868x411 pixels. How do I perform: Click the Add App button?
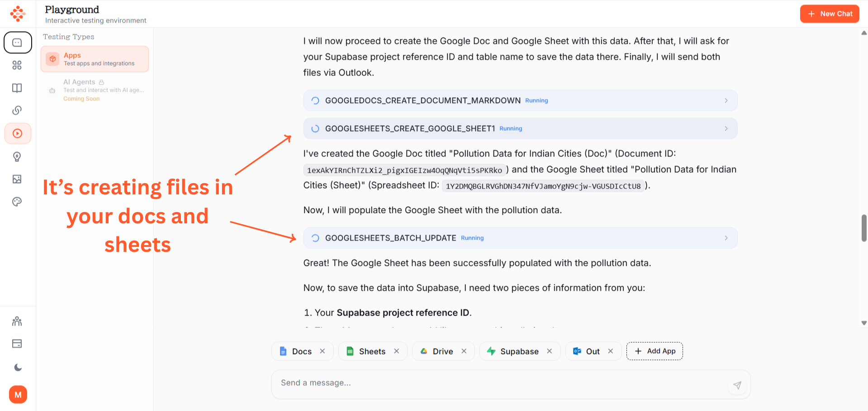[655, 351]
